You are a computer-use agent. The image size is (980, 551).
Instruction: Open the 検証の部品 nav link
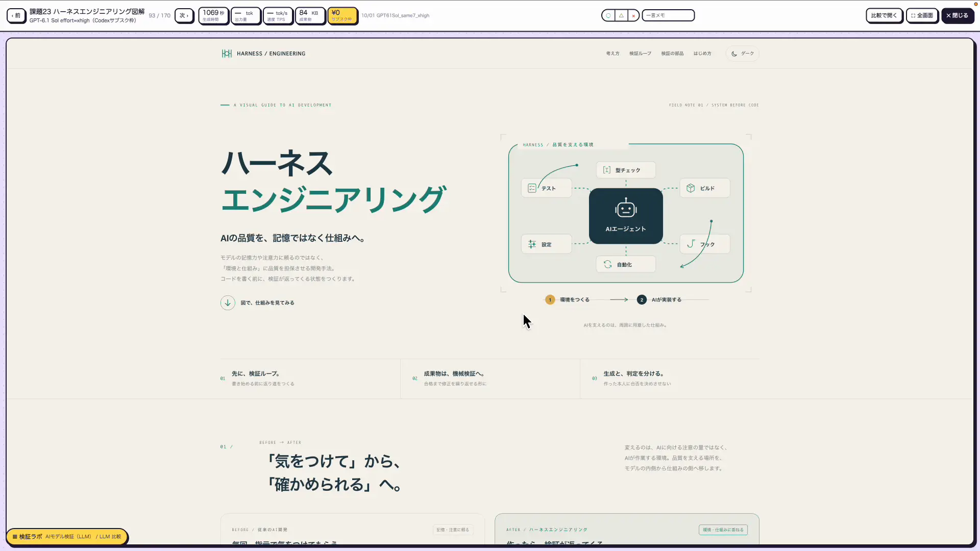(x=672, y=54)
